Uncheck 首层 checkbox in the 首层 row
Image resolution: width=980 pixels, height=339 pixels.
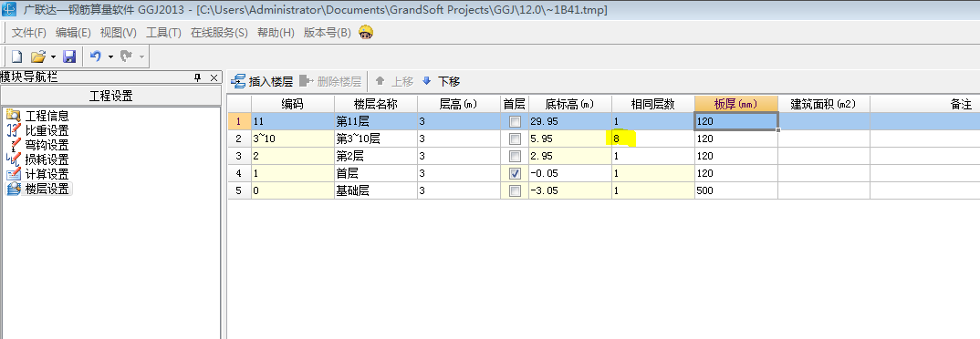pos(515,174)
